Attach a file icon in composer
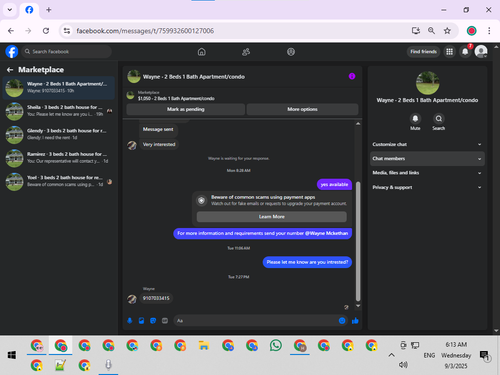Screen dimensions: 500x375 (141, 321)
